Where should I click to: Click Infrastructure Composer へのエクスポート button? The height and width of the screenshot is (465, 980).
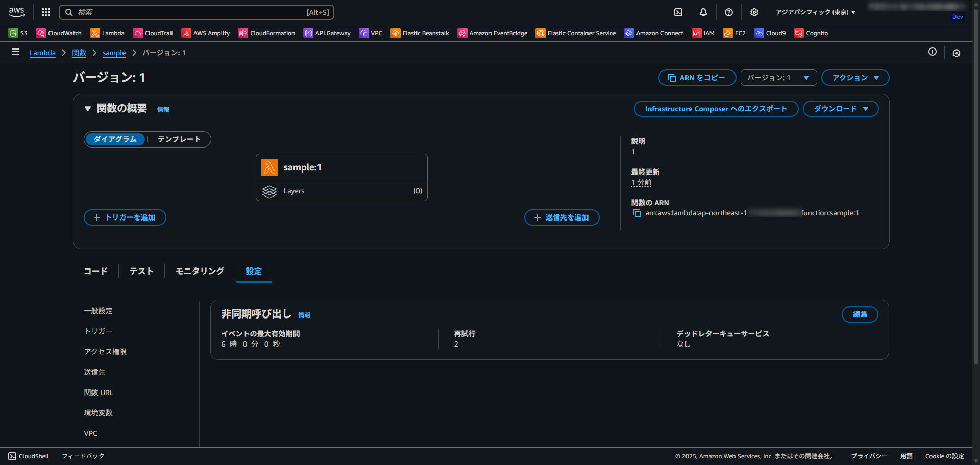[x=716, y=109]
